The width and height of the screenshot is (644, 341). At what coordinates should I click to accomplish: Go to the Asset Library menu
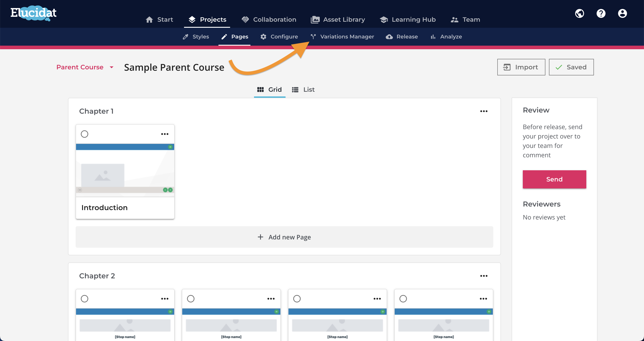point(338,19)
